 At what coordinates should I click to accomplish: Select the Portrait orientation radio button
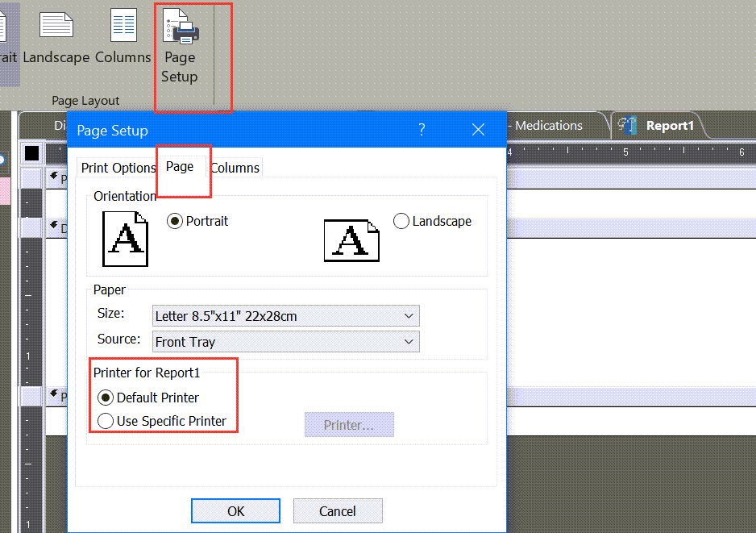[175, 222]
